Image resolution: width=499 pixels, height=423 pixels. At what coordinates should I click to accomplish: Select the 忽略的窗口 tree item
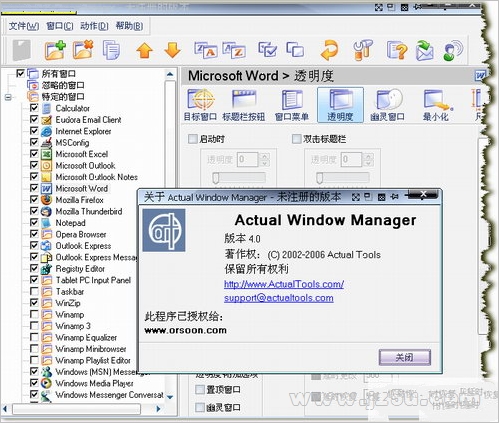(63, 85)
